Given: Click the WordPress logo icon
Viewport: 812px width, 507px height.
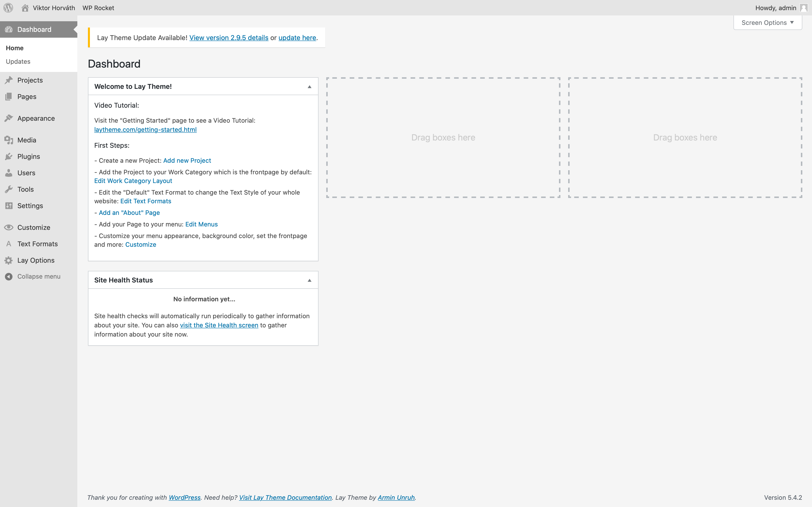Looking at the screenshot, I should click(x=8, y=8).
